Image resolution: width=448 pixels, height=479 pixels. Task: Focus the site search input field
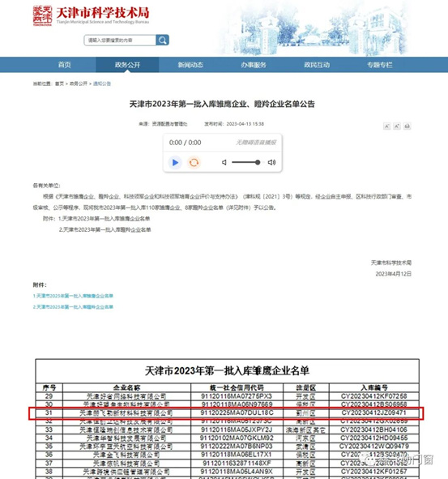(x=120, y=40)
